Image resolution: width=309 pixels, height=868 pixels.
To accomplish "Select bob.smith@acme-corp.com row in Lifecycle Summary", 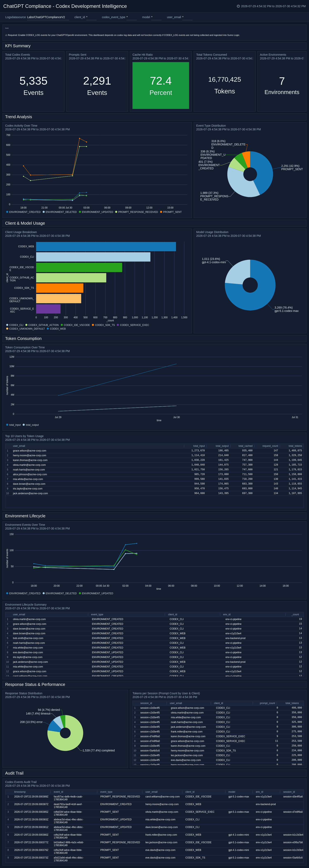I will [154, 638].
